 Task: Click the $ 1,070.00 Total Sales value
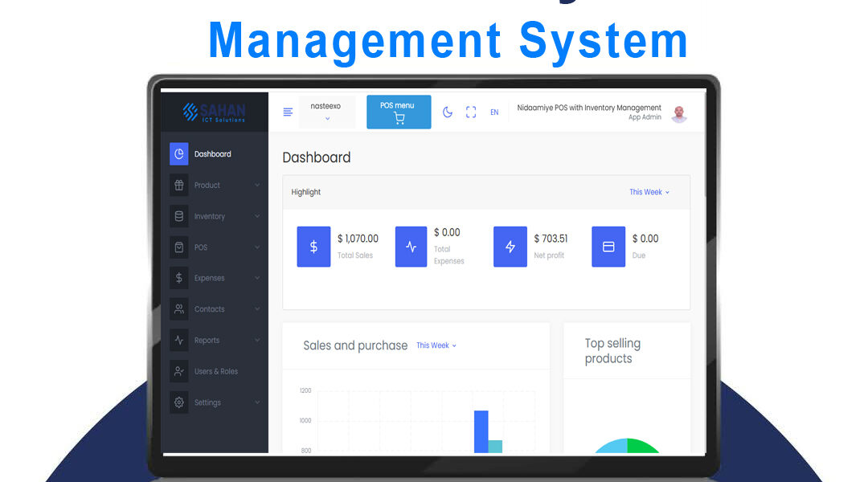tap(358, 239)
